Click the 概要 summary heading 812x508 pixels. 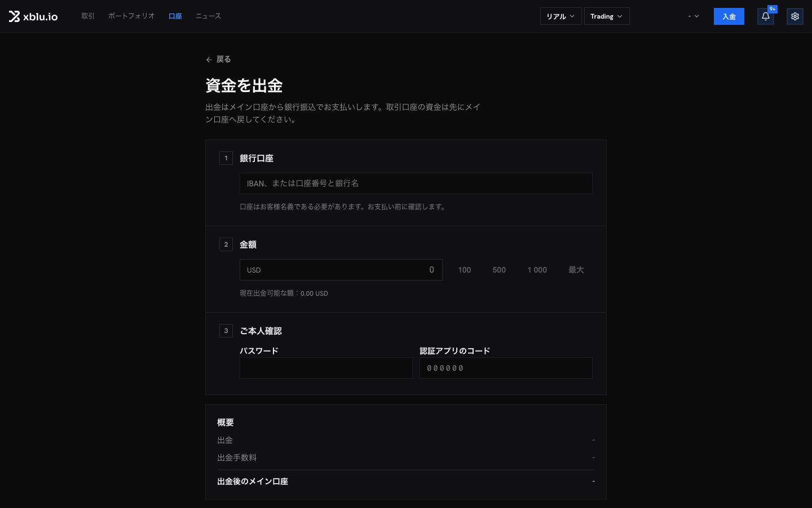click(226, 422)
